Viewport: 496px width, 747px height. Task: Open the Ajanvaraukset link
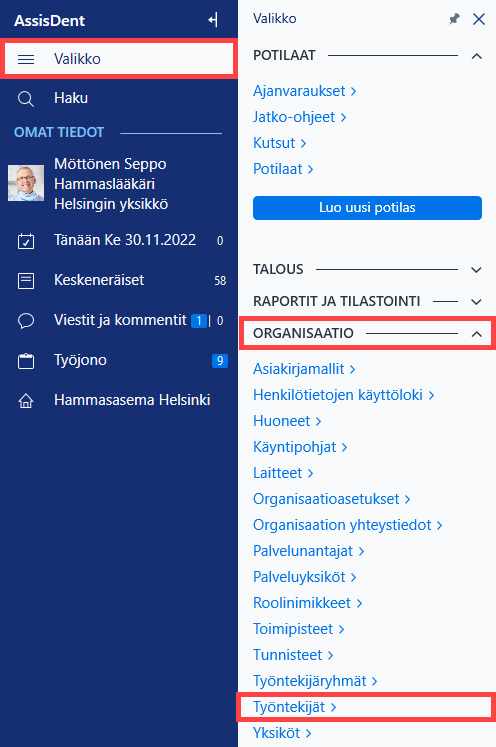click(304, 91)
